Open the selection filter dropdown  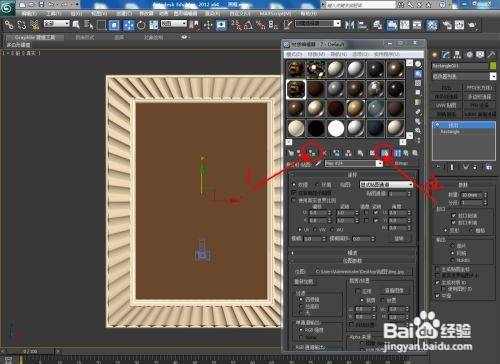pyautogui.click(x=57, y=24)
